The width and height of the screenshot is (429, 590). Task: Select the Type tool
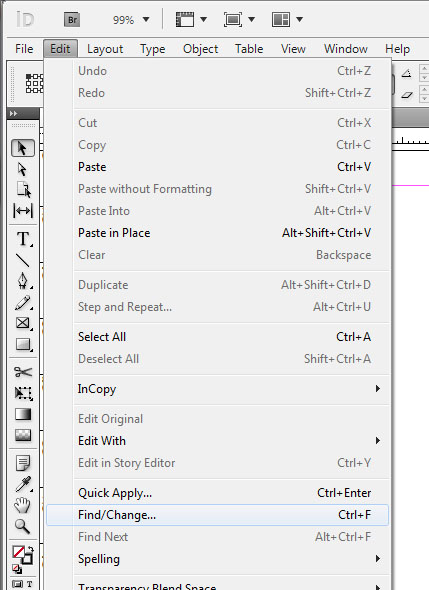point(23,239)
